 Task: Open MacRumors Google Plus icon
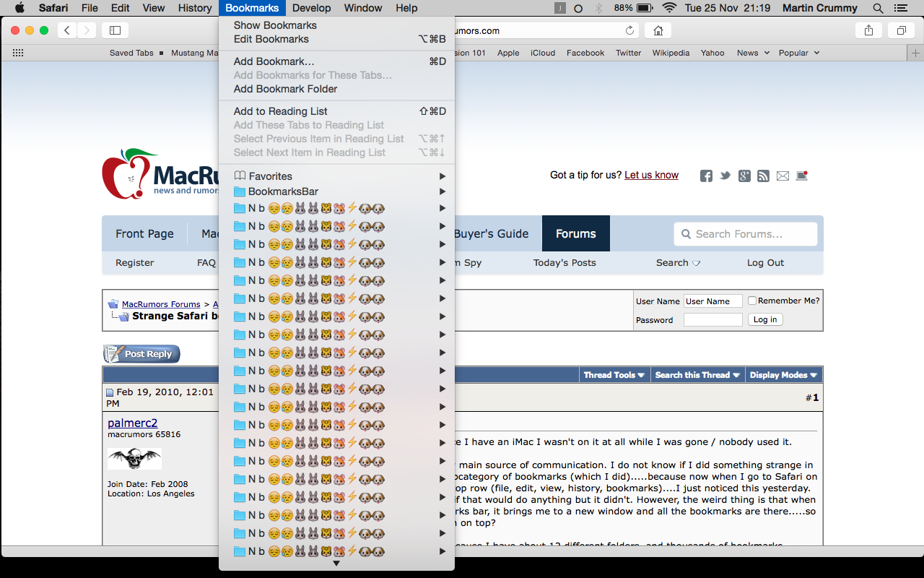tap(744, 176)
